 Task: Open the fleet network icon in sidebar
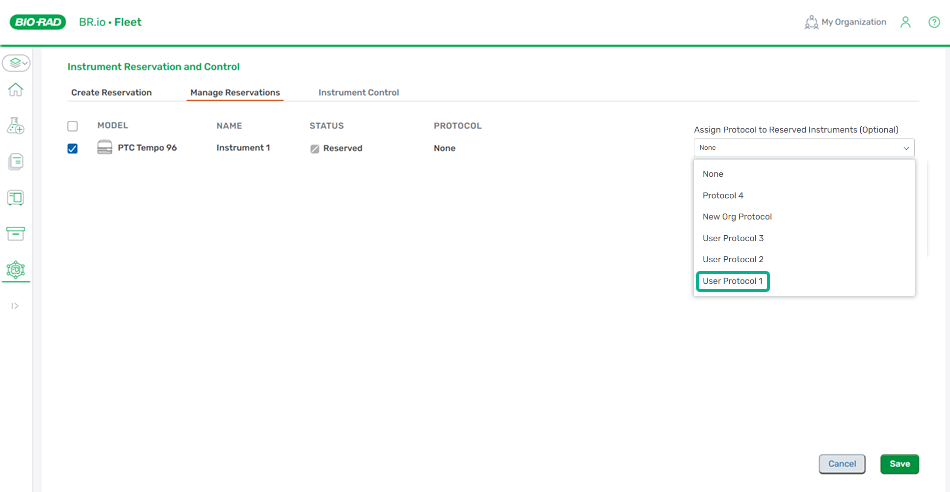(15, 269)
